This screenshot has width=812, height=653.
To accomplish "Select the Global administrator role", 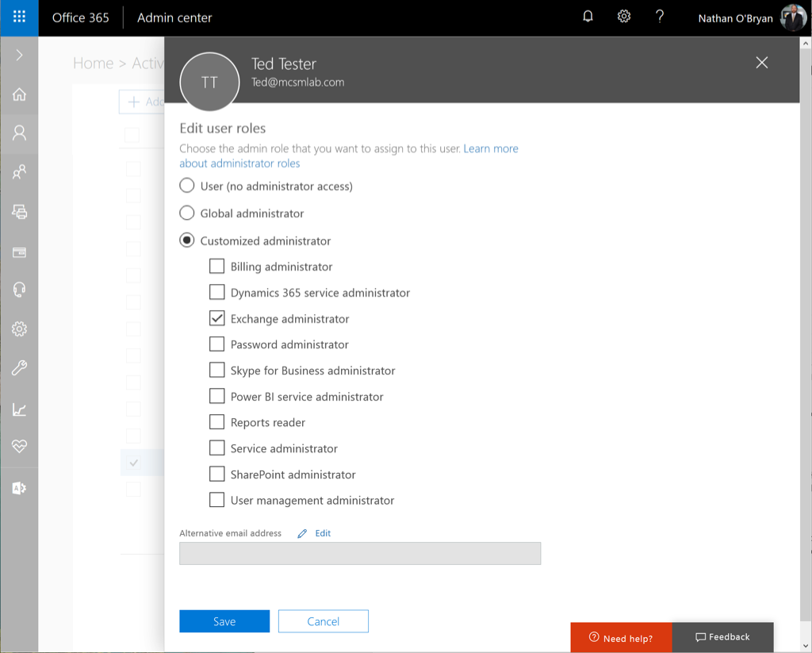I will tap(186, 213).
